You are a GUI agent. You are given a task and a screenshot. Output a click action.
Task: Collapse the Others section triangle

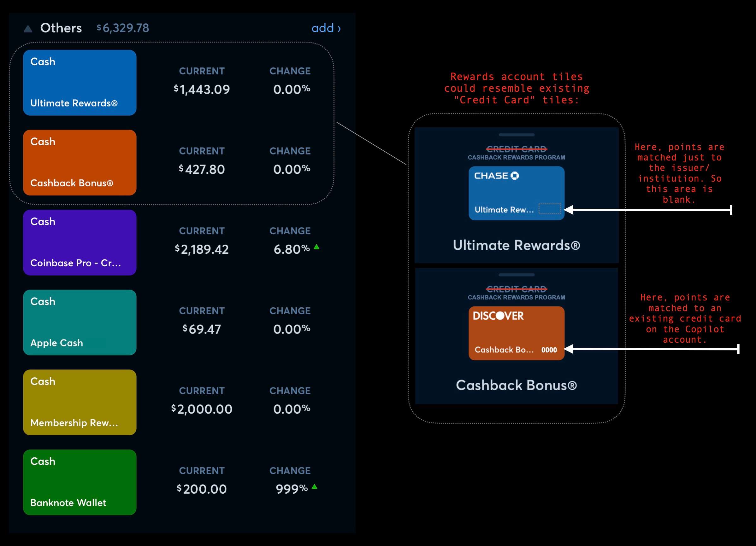point(28,29)
